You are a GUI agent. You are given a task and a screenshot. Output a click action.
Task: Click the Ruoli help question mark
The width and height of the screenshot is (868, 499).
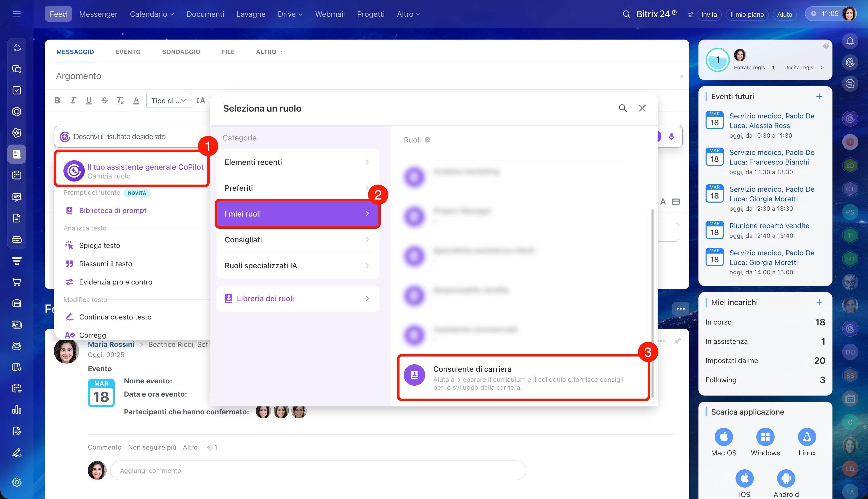click(427, 140)
